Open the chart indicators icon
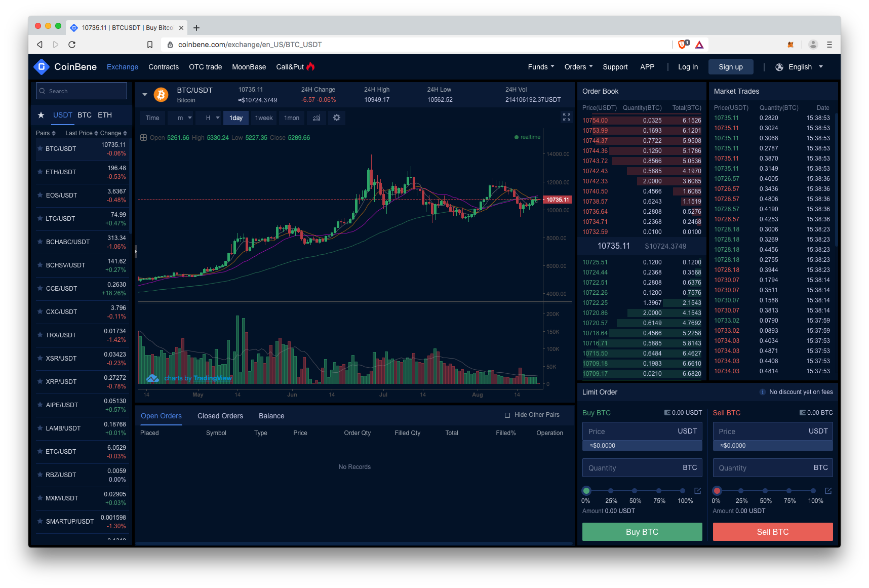869x588 pixels. (317, 118)
